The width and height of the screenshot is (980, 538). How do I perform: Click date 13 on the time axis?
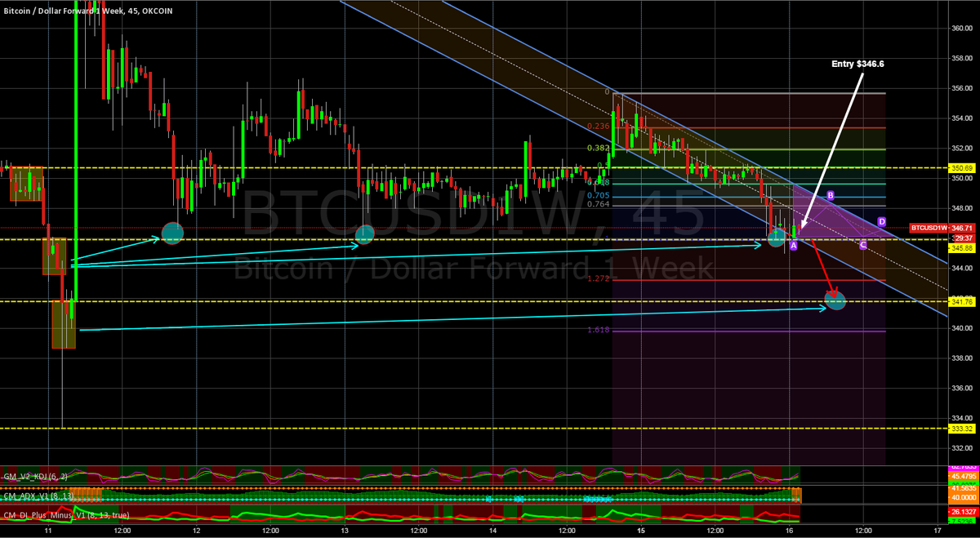pos(345,531)
